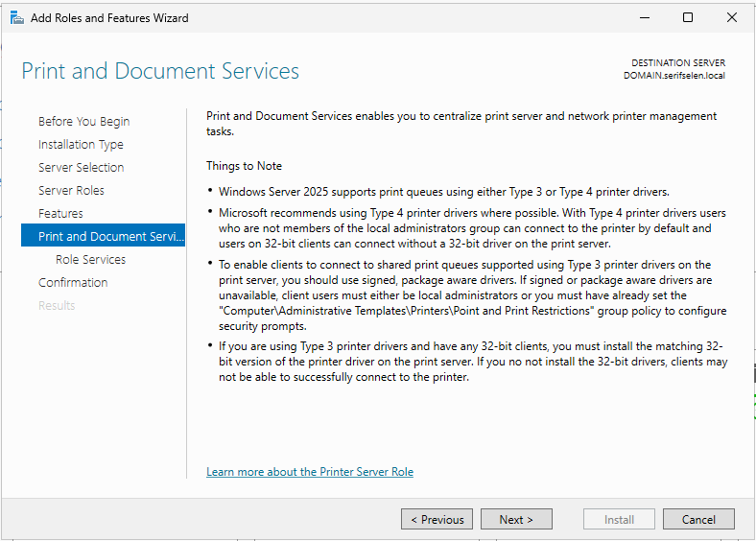
Task: Jump to the Server Roles page
Action: [x=71, y=191]
